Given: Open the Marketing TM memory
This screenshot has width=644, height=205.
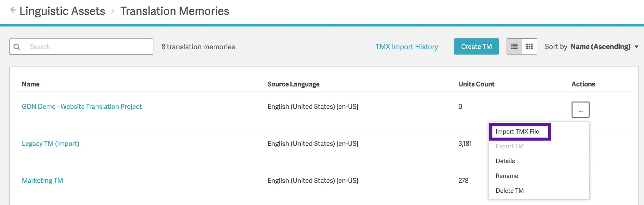Looking at the screenshot, I should (x=42, y=180).
